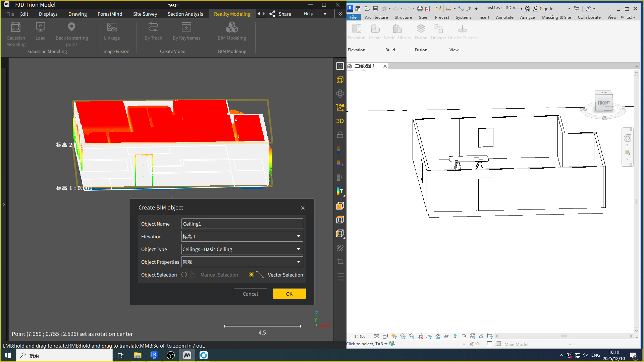
Task: Click the By Keyframes video icon
Action: (186, 27)
